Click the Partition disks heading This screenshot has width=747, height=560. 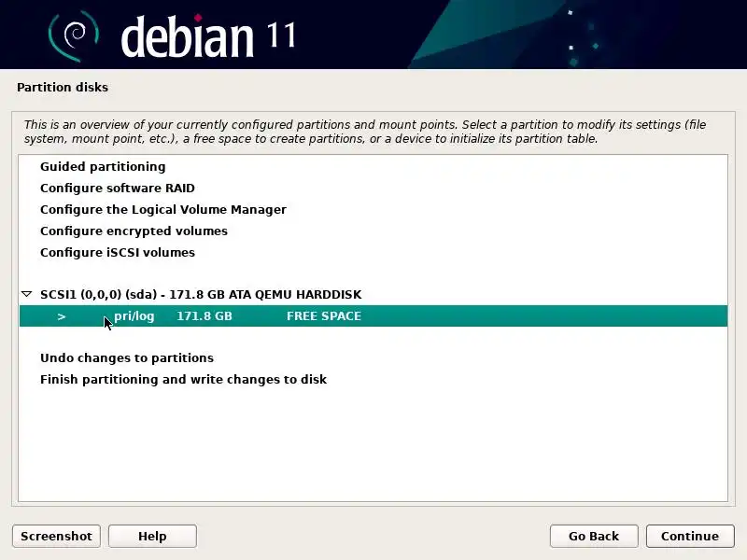tap(63, 88)
